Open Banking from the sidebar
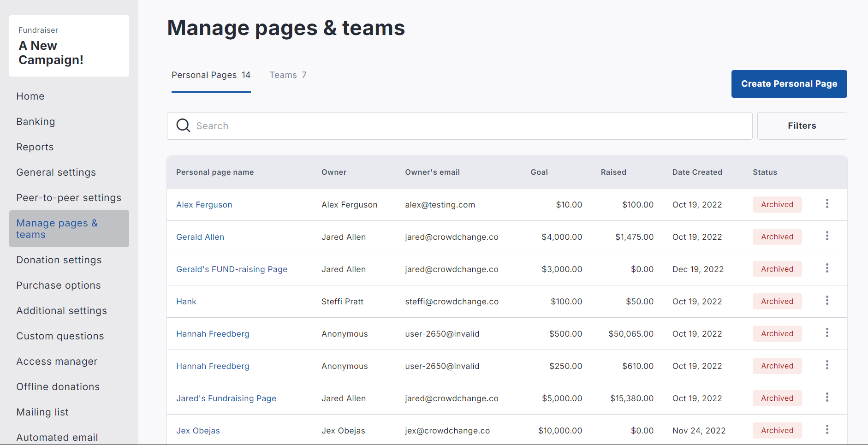Viewport: 868px width, 445px height. tap(36, 122)
